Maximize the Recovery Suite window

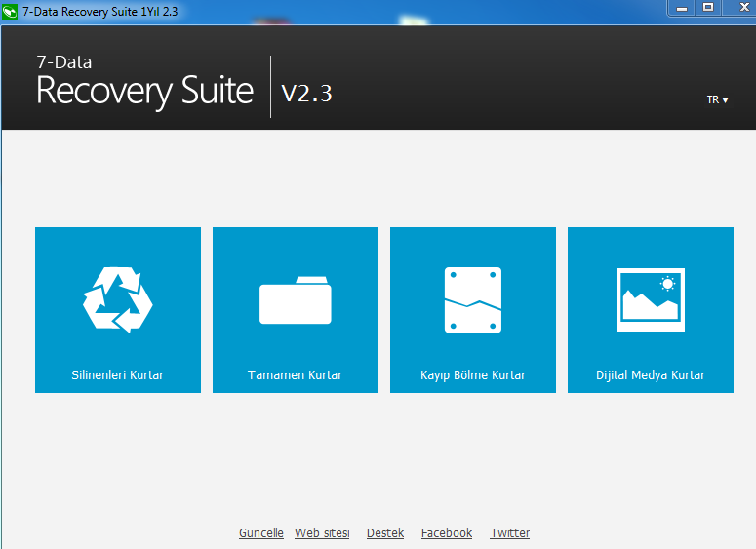(x=707, y=8)
